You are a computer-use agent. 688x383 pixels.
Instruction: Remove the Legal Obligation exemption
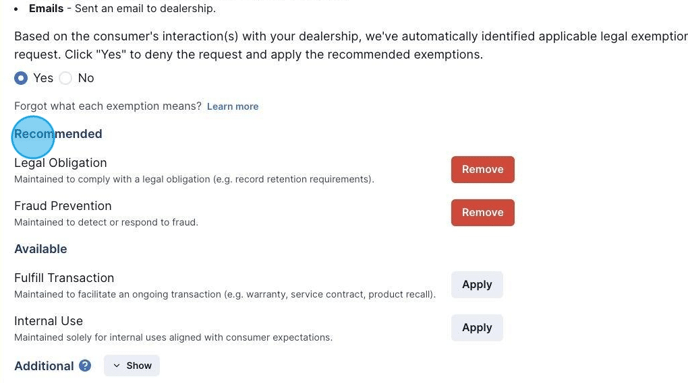point(483,169)
